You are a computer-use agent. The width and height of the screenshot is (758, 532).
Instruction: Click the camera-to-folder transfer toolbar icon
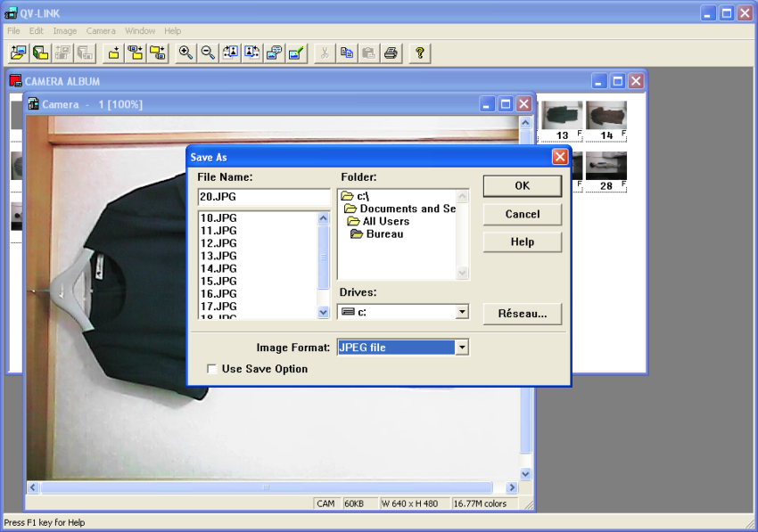tap(136, 53)
